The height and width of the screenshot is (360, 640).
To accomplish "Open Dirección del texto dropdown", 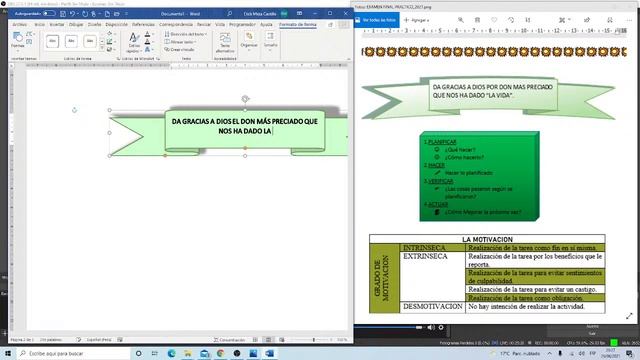I will [x=185, y=34].
